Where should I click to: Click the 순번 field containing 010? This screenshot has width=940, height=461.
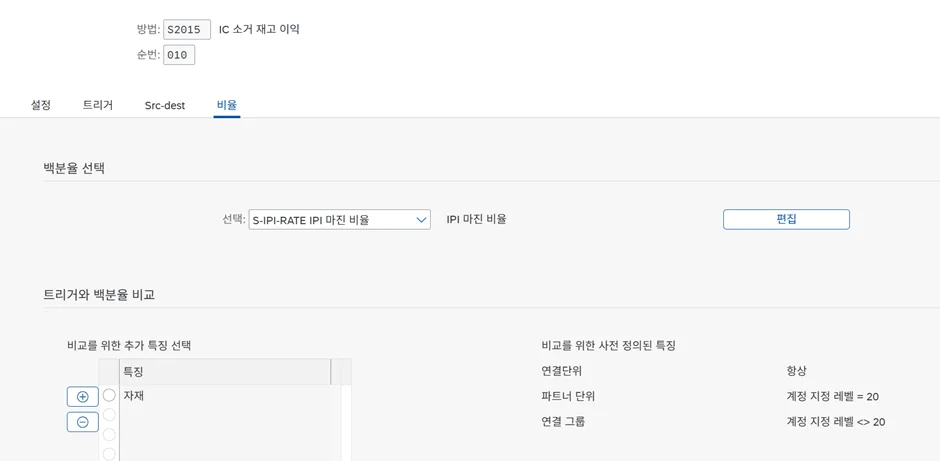click(x=179, y=55)
